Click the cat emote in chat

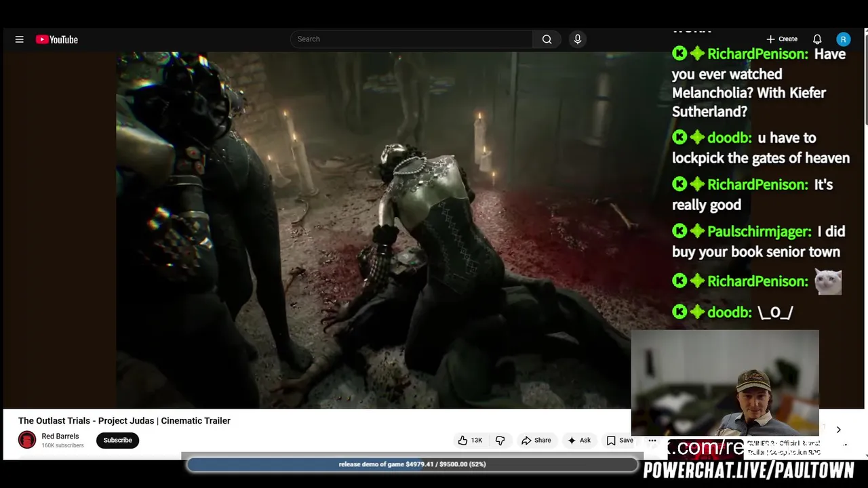coord(828,281)
